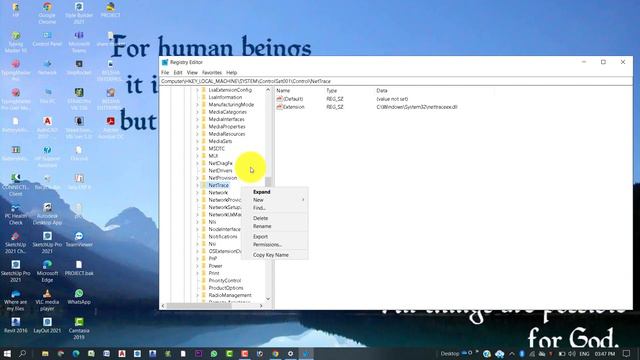Open PC Health Check desktop shortcut
Viewport: 640px width, 360px height.
(16, 213)
